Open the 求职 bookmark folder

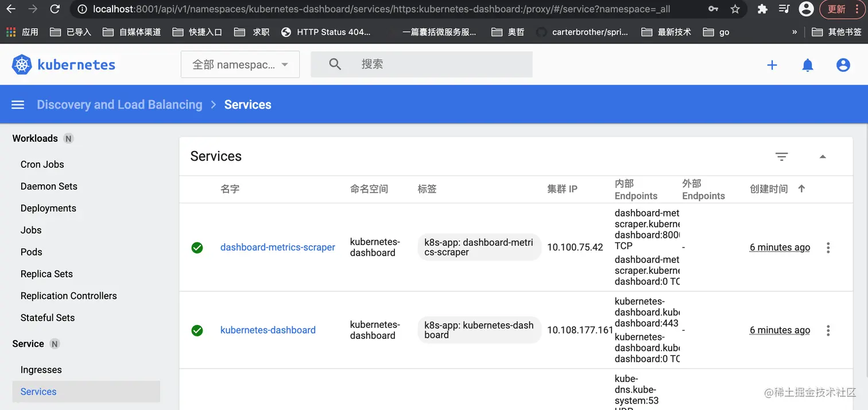(x=251, y=32)
